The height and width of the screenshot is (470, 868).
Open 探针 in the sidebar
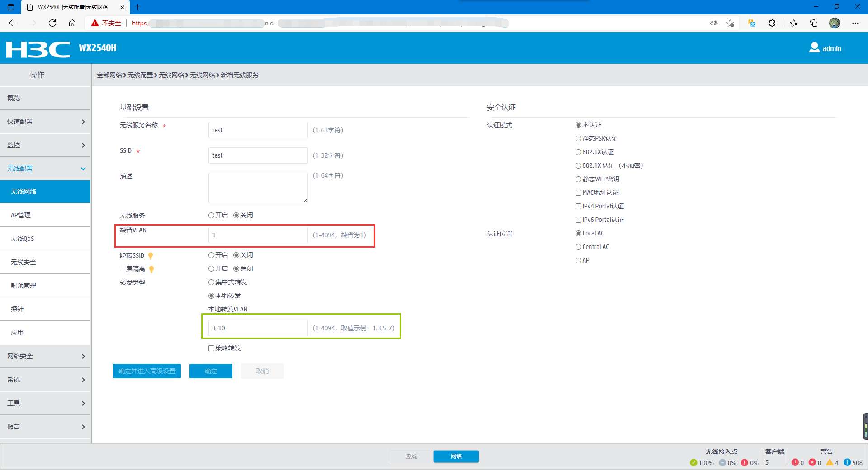coord(45,309)
